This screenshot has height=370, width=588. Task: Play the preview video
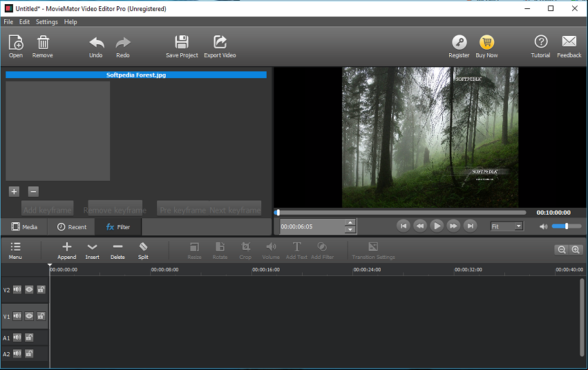pyautogui.click(x=437, y=226)
